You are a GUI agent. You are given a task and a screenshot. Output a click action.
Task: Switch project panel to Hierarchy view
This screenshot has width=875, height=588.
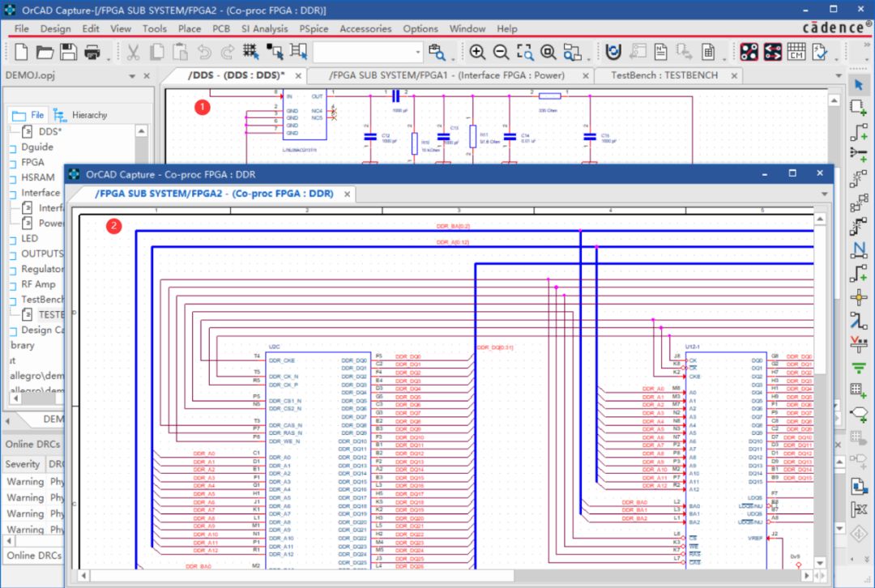tap(80, 115)
